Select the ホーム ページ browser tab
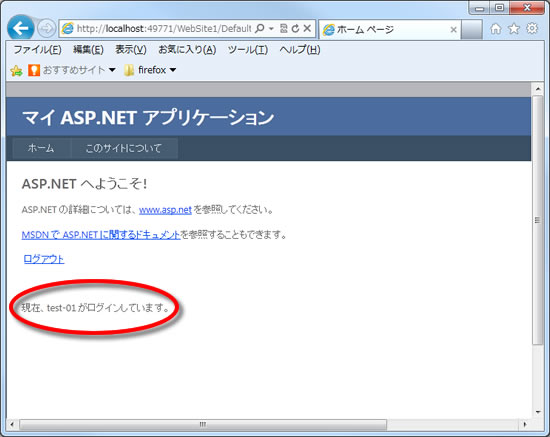Image resolution: width=550 pixels, height=437 pixels. point(389,29)
